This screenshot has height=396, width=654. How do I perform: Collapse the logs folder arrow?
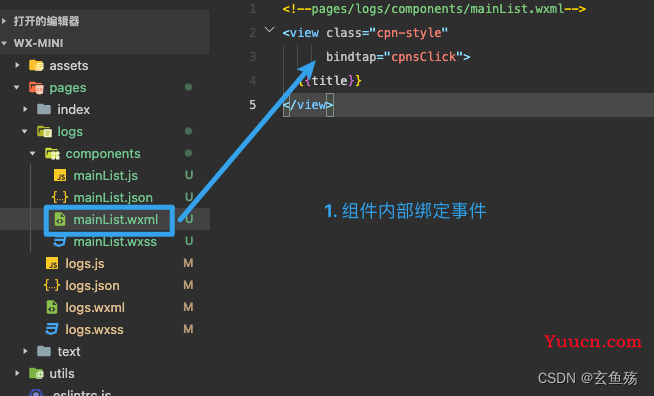[x=25, y=131]
